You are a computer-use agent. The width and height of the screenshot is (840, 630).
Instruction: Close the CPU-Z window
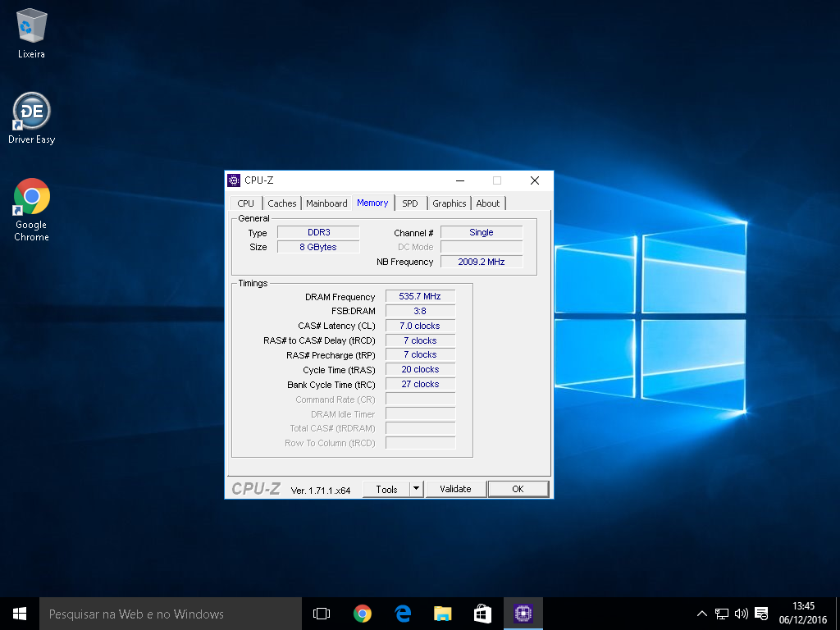click(x=535, y=180)
